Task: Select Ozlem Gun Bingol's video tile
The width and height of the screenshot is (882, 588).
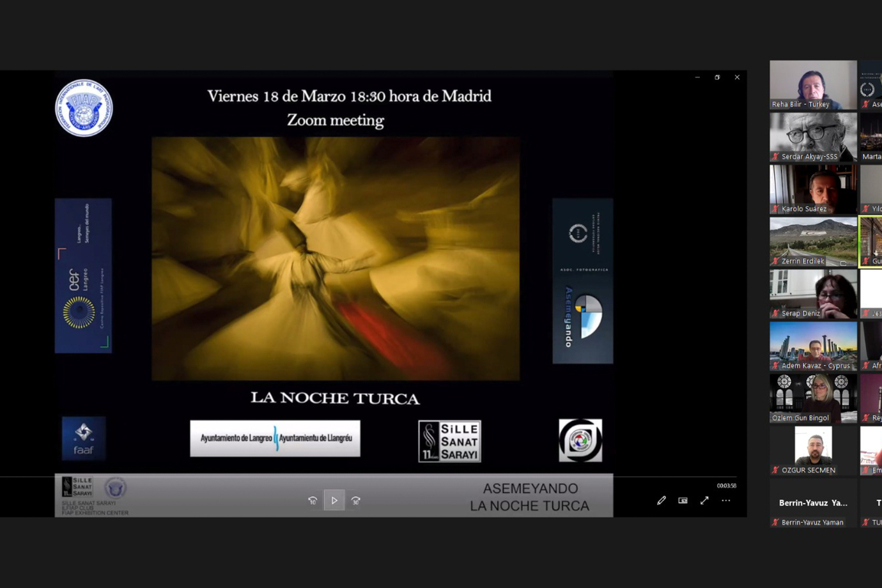Action: pos(813,398)
